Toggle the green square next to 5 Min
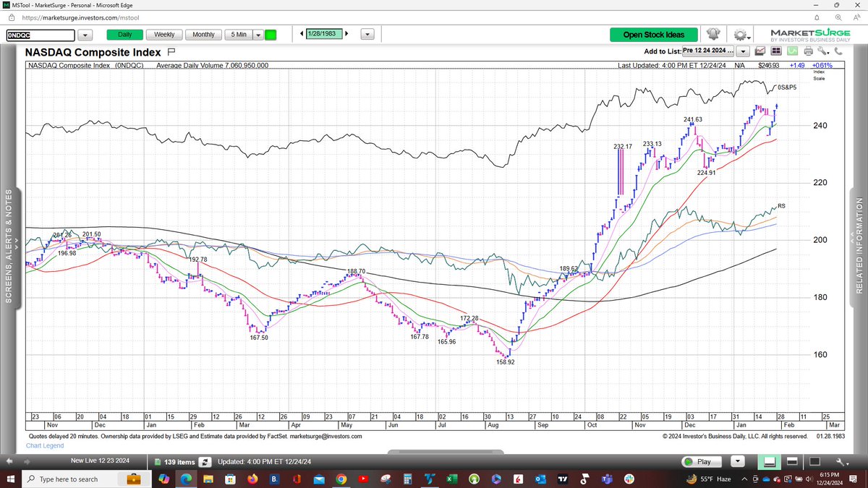868x488 pixels. tap(271, 35)
